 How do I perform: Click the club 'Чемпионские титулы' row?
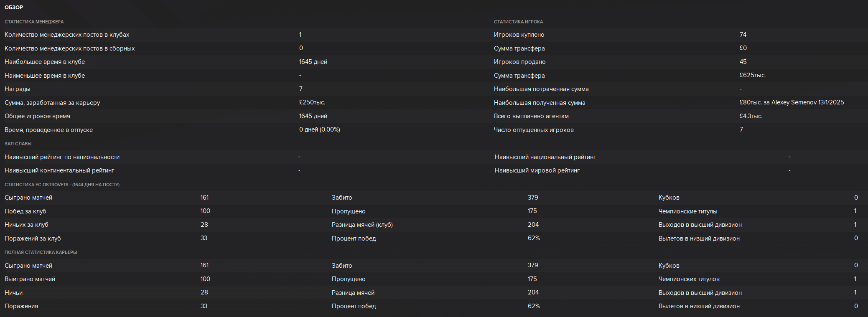click(761, 211)
